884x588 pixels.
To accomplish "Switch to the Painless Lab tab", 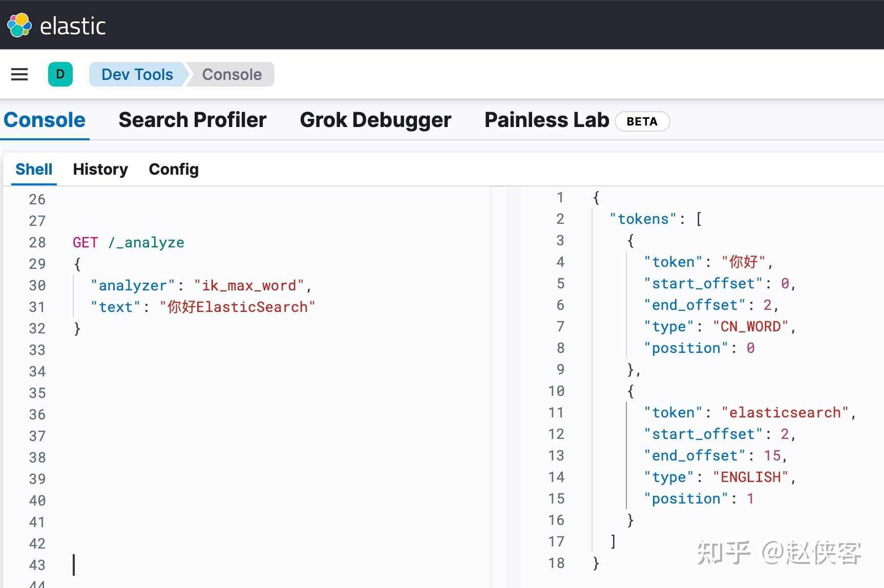I will tap(546, 120).
